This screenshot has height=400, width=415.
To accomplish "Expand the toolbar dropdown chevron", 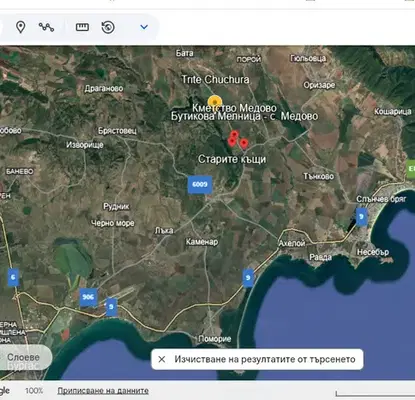I will click(144, 27).
